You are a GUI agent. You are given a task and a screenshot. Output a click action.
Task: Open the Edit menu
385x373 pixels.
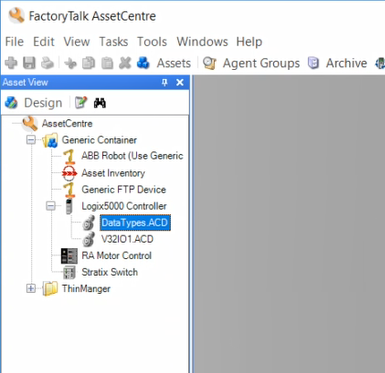point(44,42)
